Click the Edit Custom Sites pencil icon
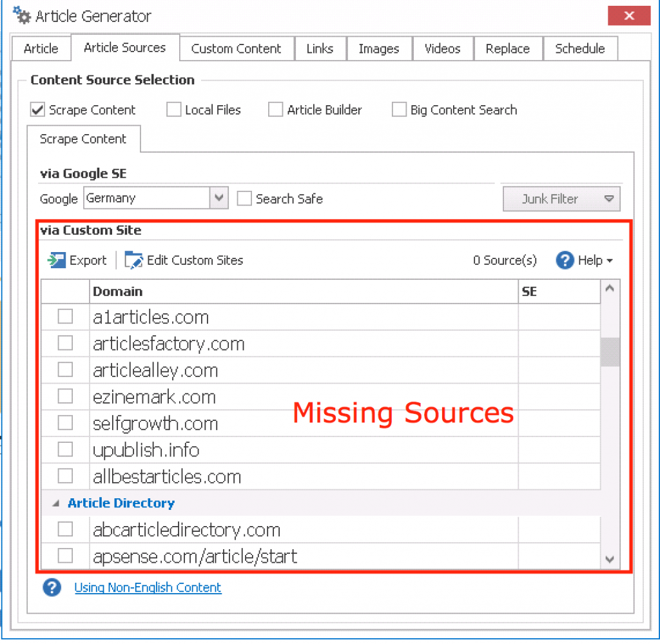This screenshot has width=660, height=644. 134,260
